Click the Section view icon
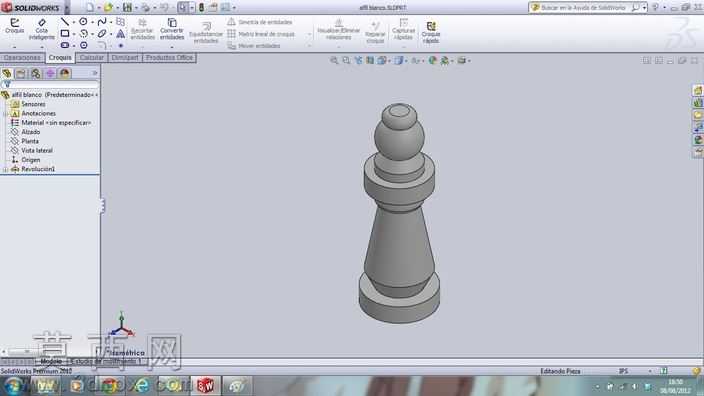This screenshot has width=704, height=396. point(370,60)
